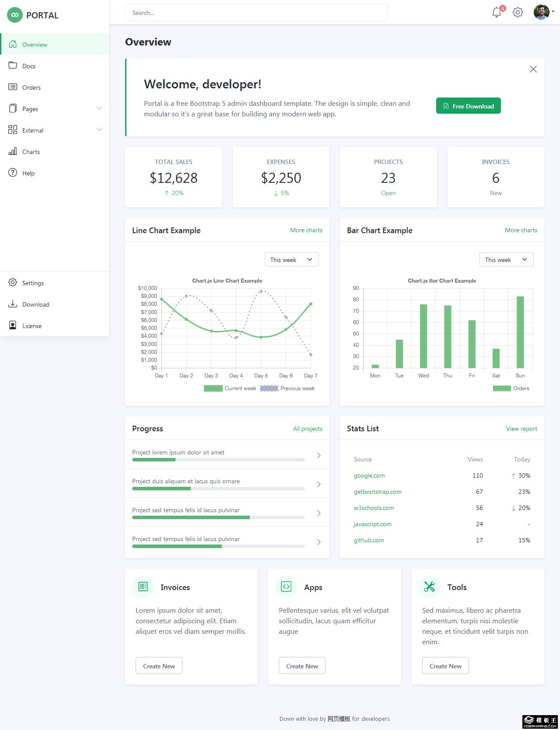Screen dimensions: 560x730
Task: Open Docs from the sidebar menu
Action: tap(29, 66)
